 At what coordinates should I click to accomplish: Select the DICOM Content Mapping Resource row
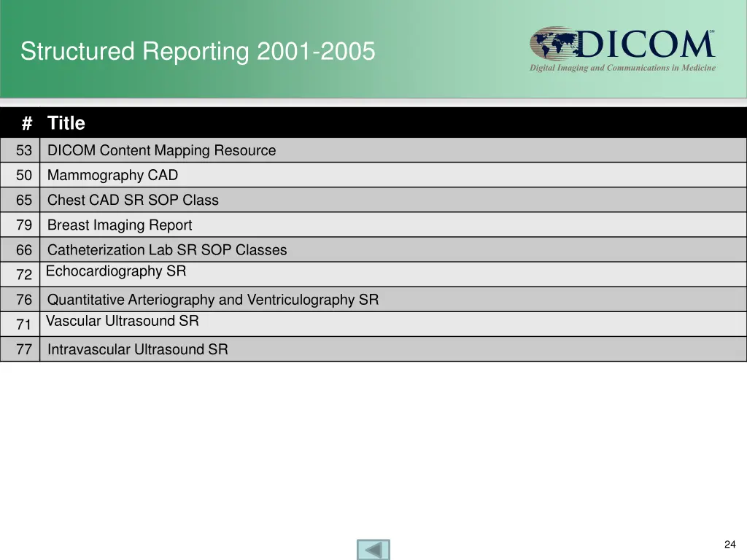(161, 151)
